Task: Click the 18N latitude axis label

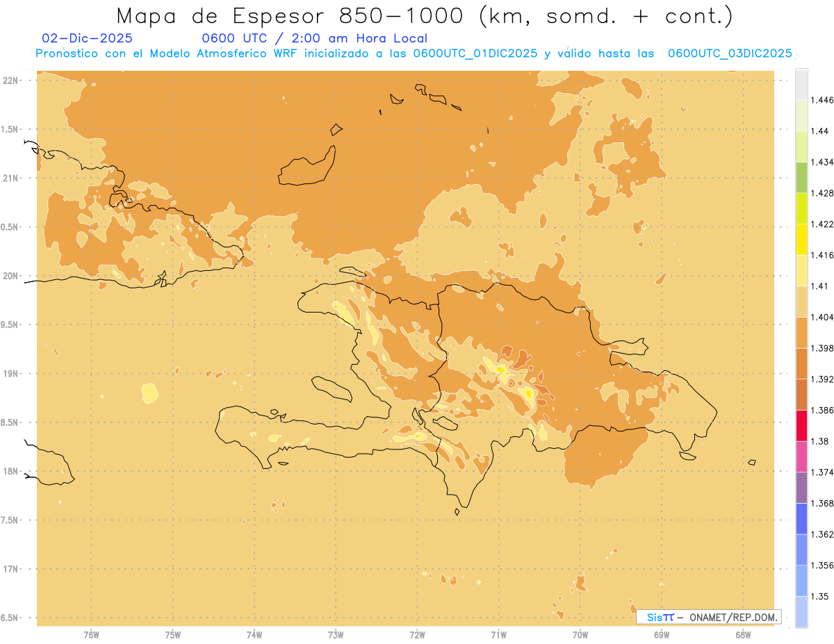Action: coord(12,472)
